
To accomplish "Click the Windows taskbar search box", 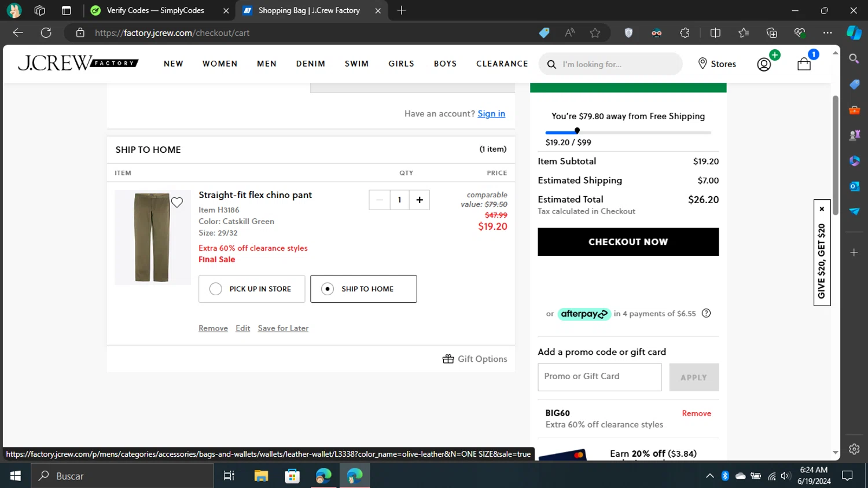I will tap(123, 476).
